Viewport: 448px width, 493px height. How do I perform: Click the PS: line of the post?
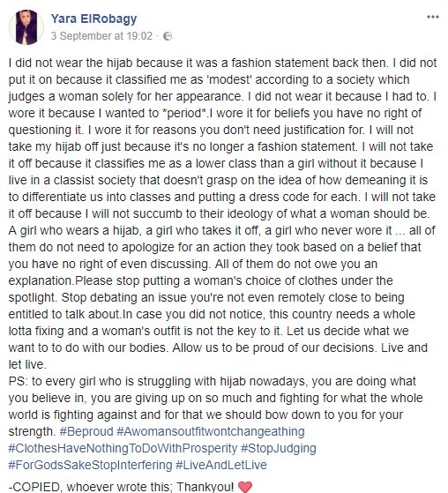(212, 381)
